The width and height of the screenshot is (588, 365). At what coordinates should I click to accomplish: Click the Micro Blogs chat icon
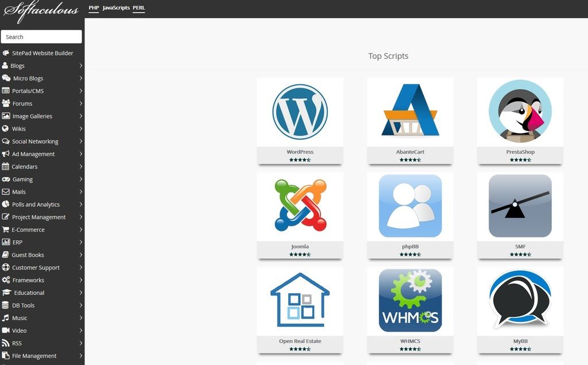click(x=6, y=78)
